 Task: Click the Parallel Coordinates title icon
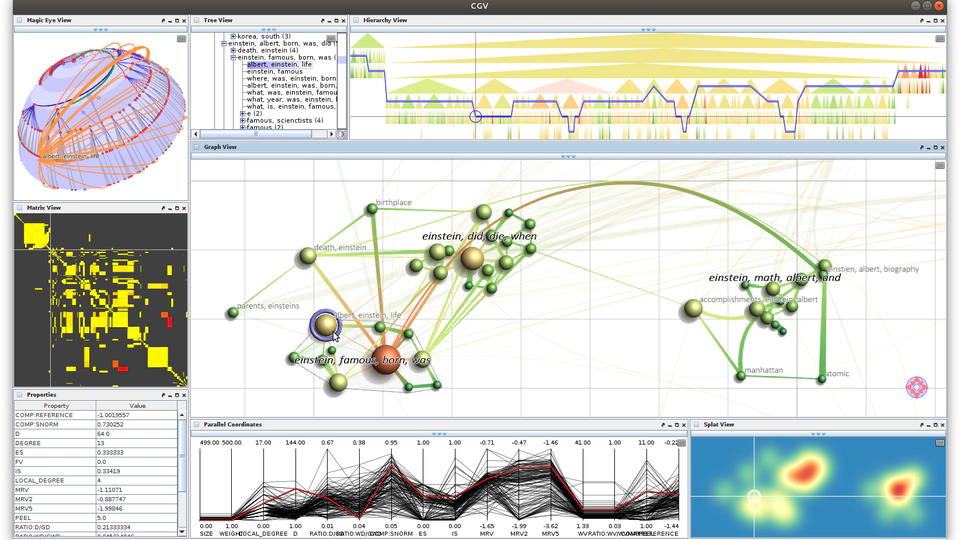[197, 424]
